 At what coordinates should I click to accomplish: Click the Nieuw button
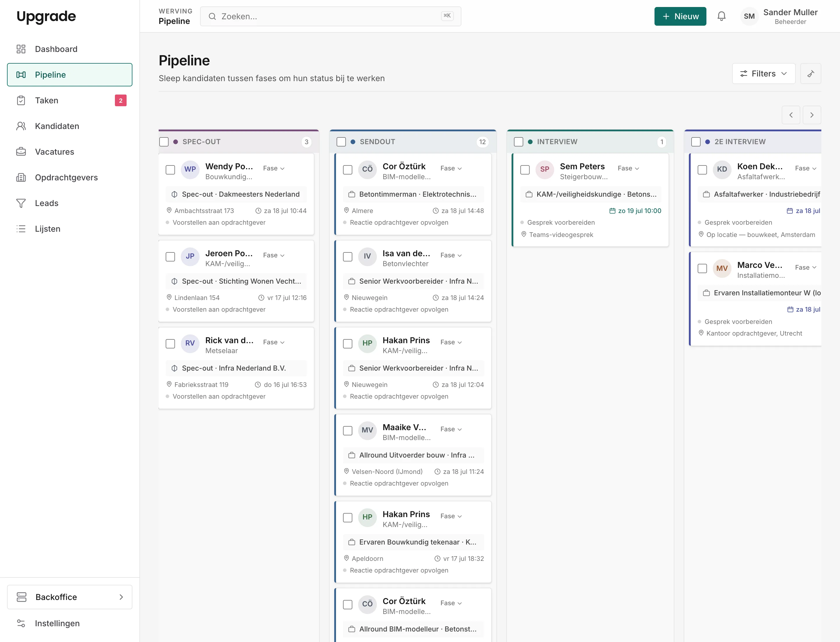[x=680, y=16]
